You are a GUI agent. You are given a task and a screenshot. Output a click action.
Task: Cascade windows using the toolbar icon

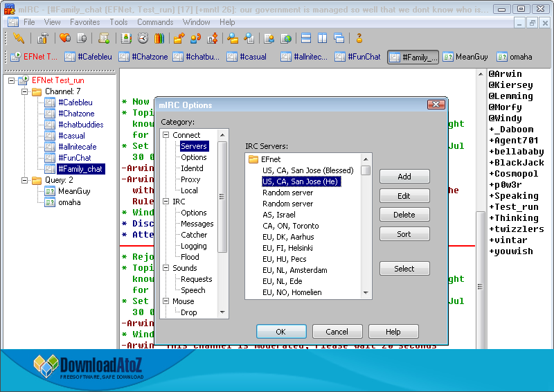tap(339, 38)
